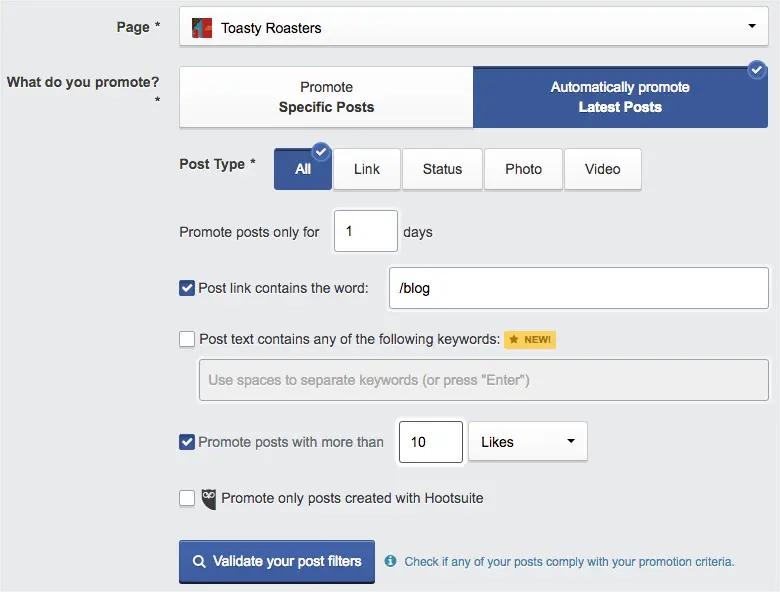Click the Toasty Roasters page logo icon
Screen dimensions: 780x592
202,28
